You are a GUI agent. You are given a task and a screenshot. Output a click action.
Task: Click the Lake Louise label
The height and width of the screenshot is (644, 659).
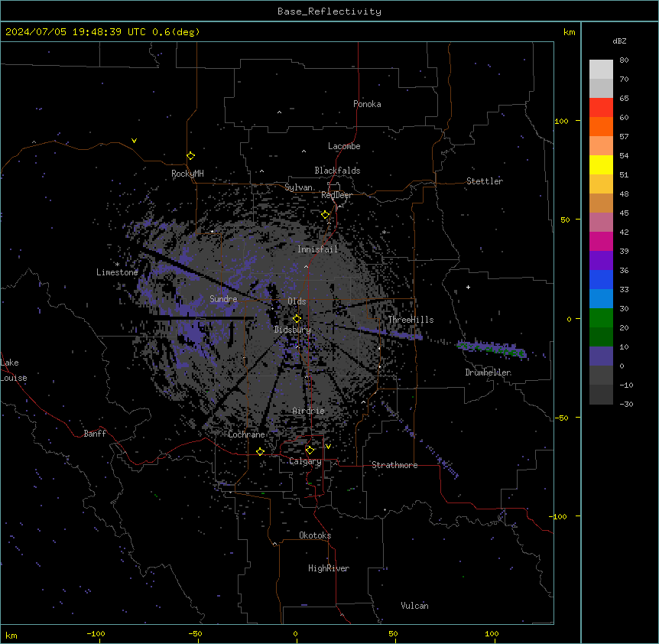pyautogui.click(x=14, y=370)
